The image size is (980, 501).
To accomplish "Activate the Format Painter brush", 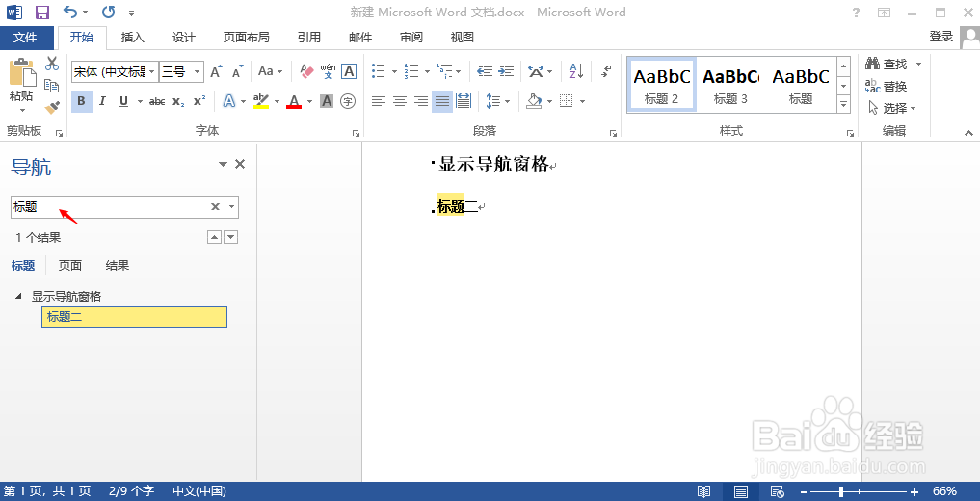I will 52,108.
